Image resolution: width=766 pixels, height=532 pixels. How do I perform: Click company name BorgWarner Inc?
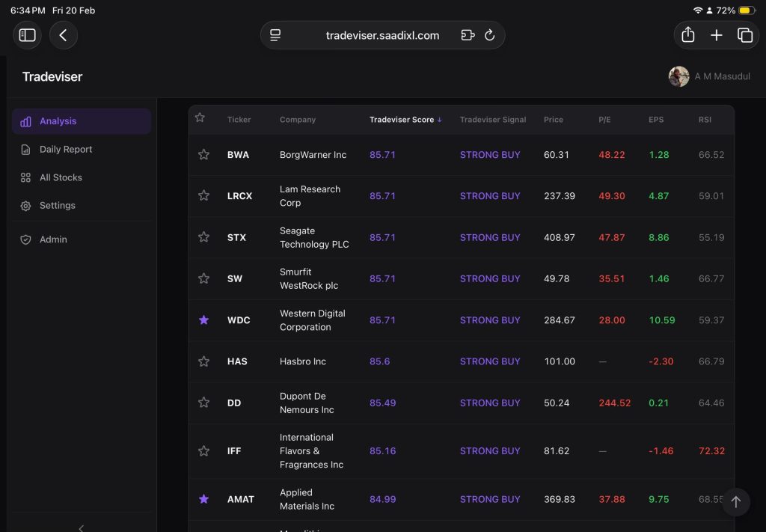pyautogui.click(x=313, y=155)
